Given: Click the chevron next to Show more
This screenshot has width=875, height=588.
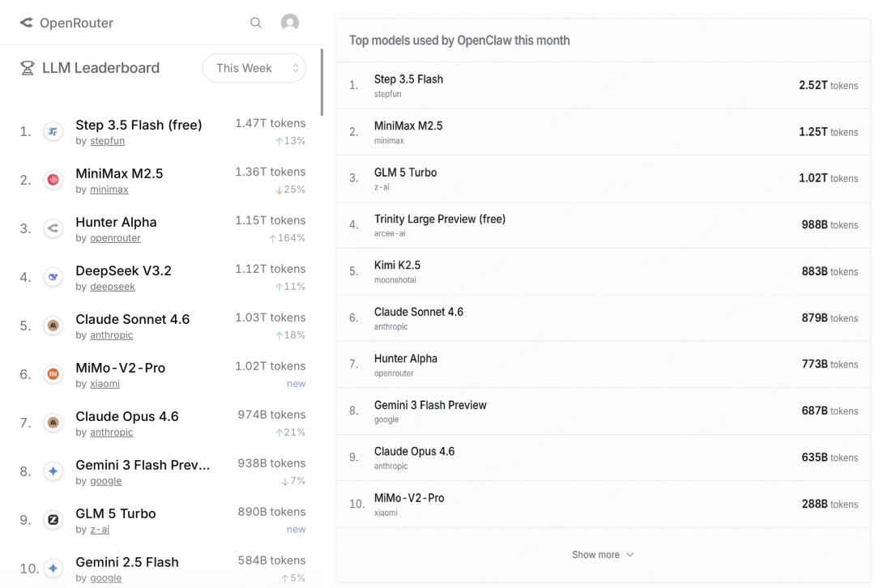Looking at the screenshot, I should click(x=630, y=555).
